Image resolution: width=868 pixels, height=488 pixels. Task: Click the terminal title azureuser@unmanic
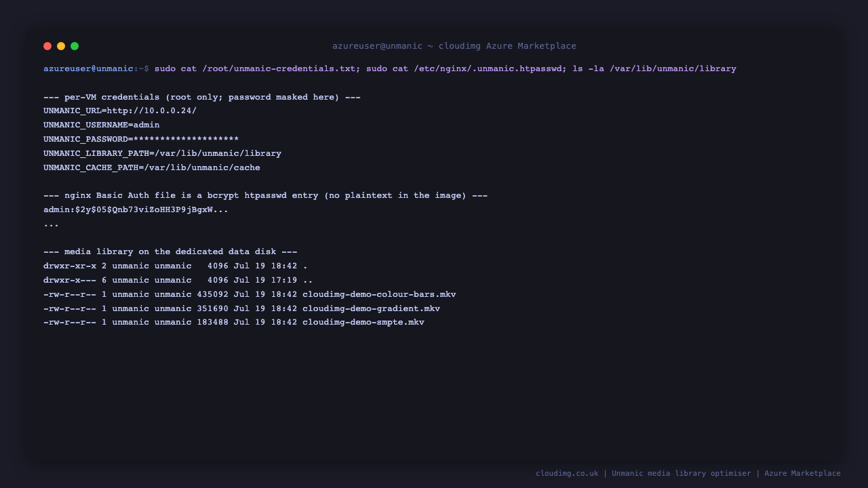377,46
